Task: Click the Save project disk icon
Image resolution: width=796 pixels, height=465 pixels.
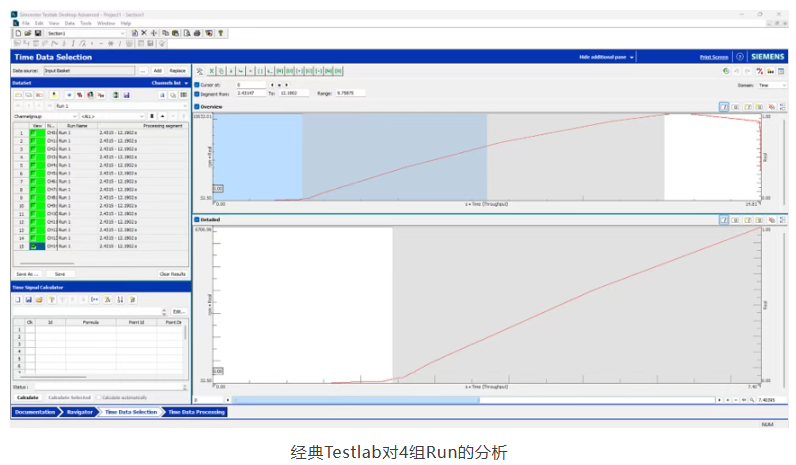Action: tap(38, 33)
